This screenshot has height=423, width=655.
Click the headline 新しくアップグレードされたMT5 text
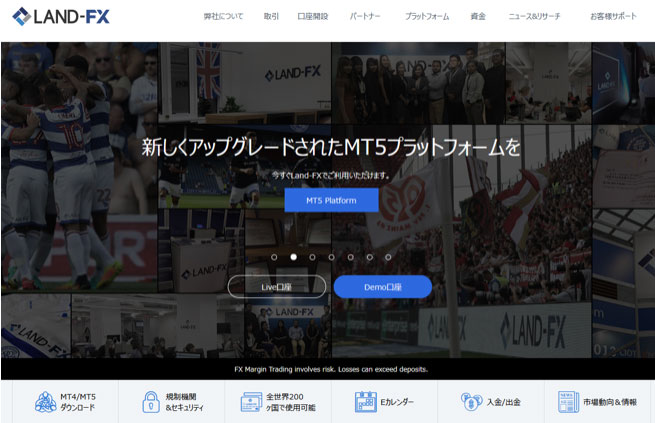pyautogui.click(x=331, y=147)
